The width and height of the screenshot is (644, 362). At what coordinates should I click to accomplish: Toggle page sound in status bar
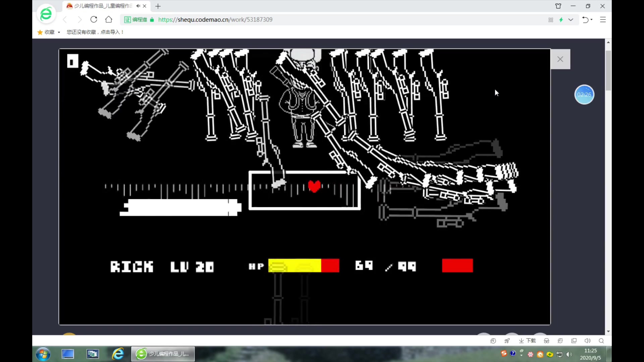pyautogui.click(x=588, y=341)
